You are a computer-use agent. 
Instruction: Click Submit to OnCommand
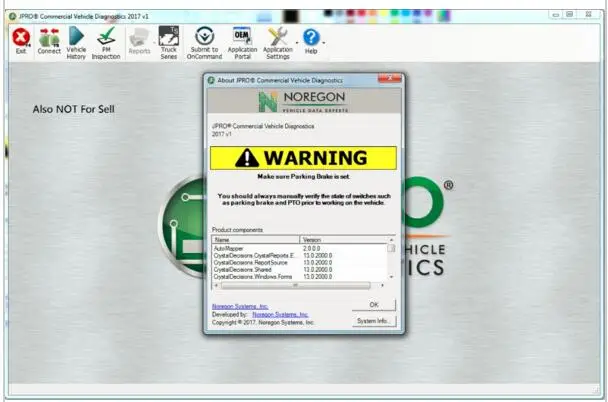tap(204, 43)
